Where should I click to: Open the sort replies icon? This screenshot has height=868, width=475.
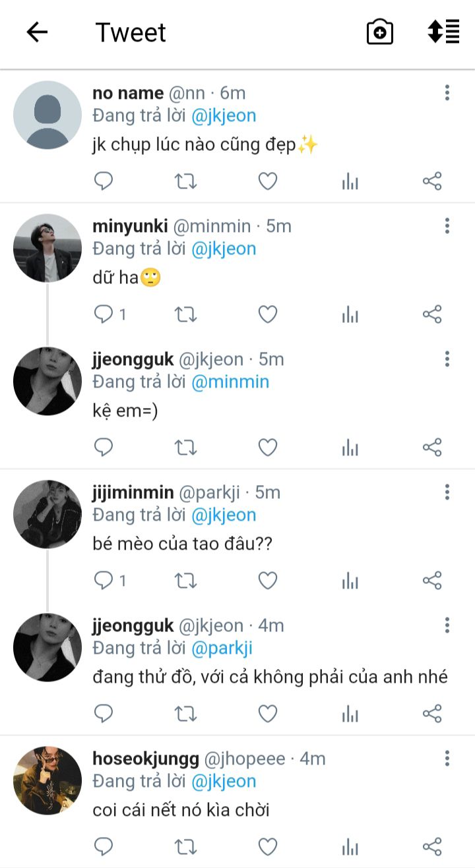coord(443,32)
